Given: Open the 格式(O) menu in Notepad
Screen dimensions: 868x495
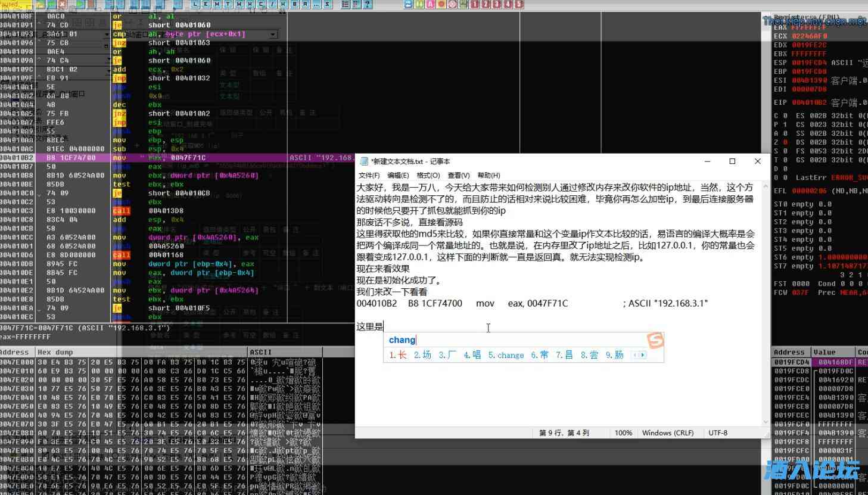Looking at the screenshot, I should tap(428, 175).
